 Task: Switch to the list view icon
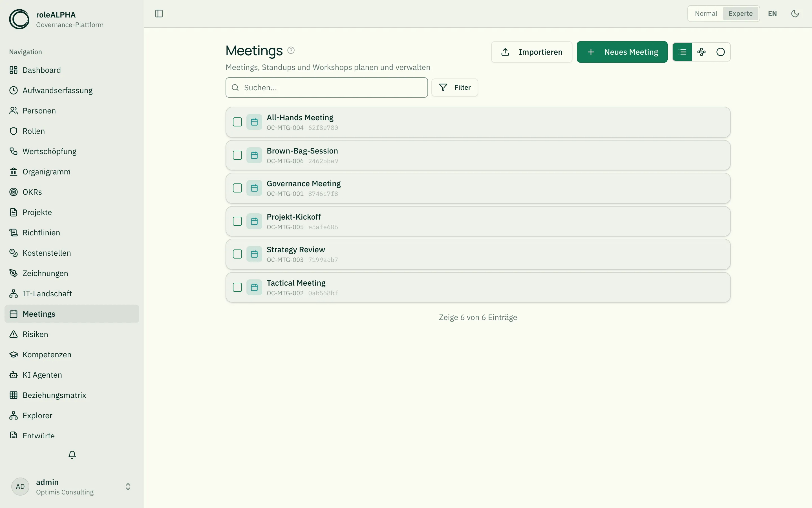pos(682,52)
